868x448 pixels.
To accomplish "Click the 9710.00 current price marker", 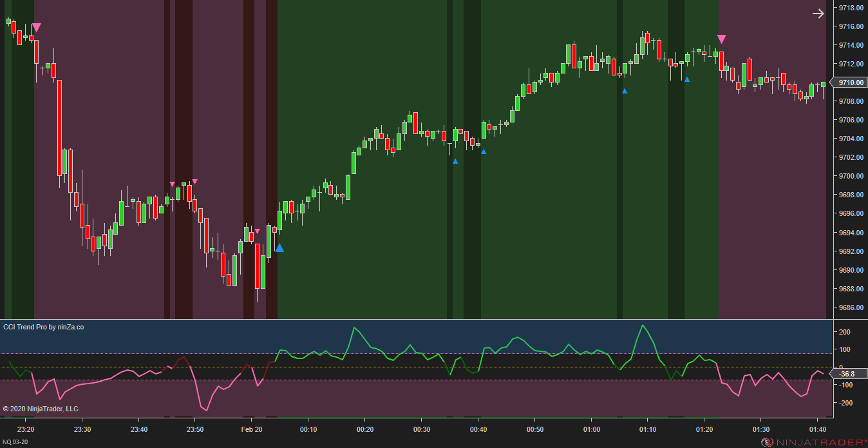I will (847, 83).
